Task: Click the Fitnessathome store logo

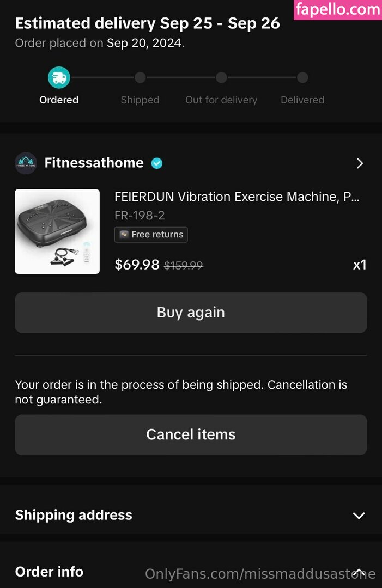Action: click(26, 163)
